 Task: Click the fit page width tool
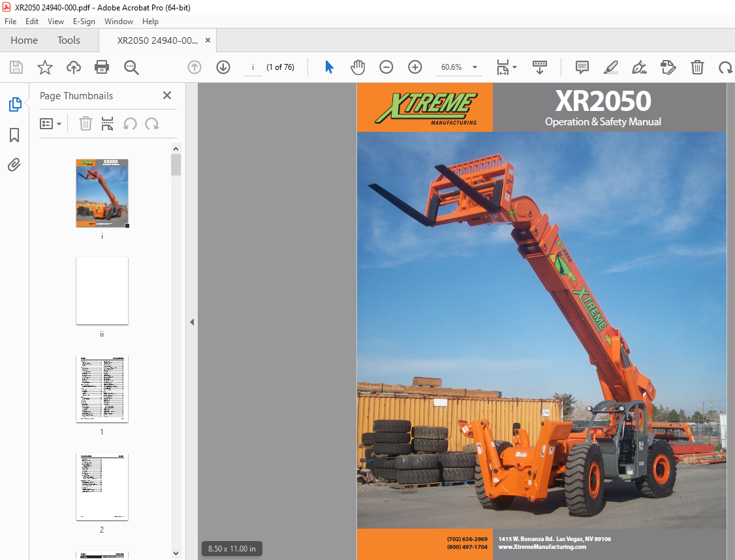tap(503, 67)
